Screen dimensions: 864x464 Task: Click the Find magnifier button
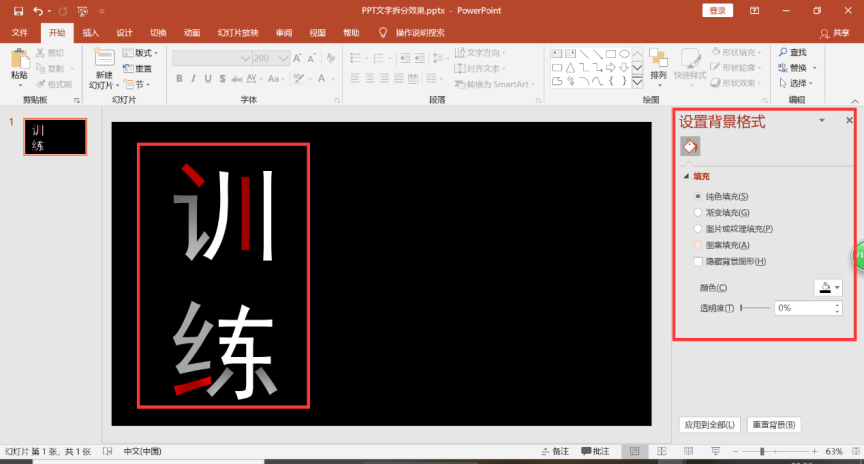(x=793, y=52)
